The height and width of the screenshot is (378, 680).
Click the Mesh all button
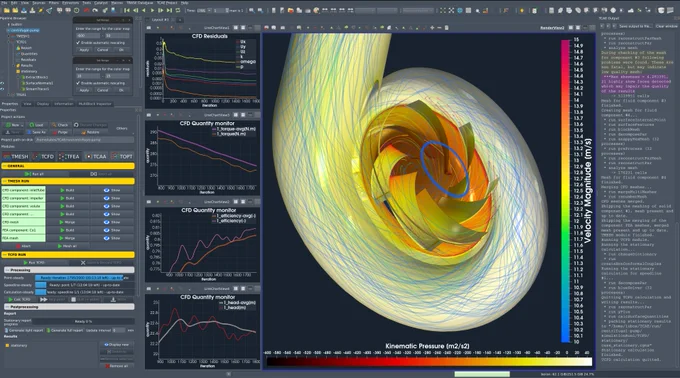click(67, 246)
